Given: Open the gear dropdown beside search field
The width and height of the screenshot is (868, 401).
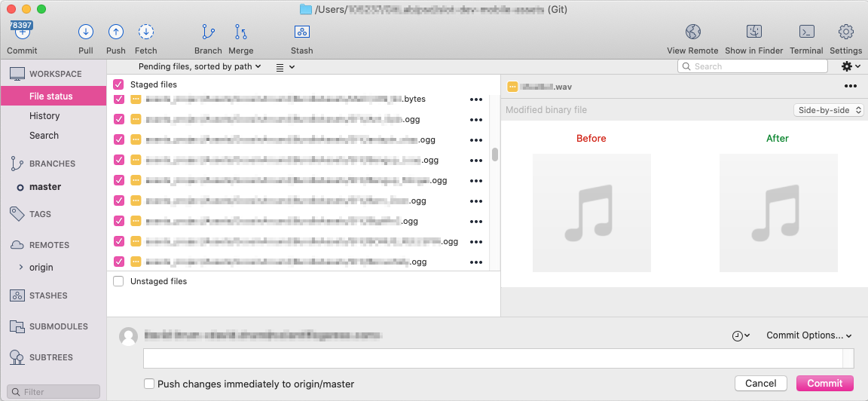Looking at the screenshot, I should click(x=851, y=66).
